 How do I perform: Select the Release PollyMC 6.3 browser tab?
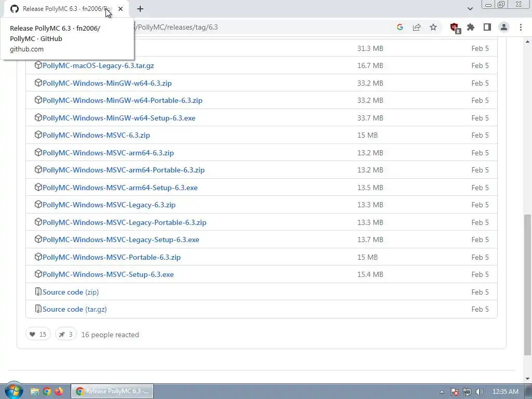67,9
